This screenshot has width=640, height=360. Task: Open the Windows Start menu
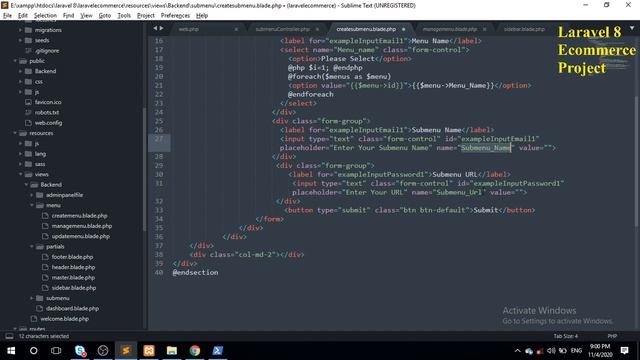(11, 351)
